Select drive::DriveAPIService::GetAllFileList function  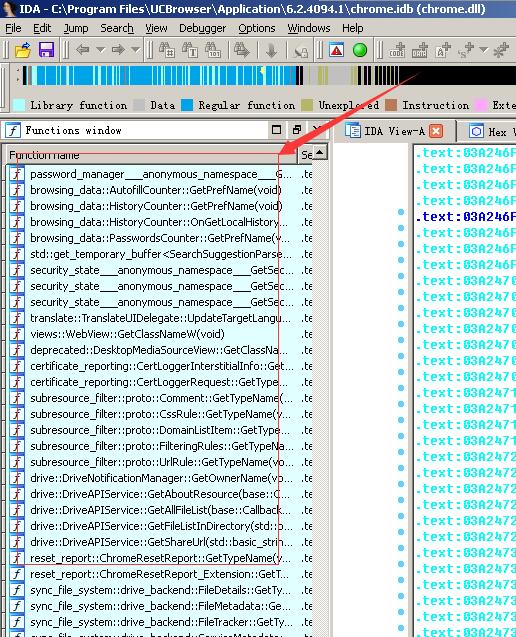point(160,510)
